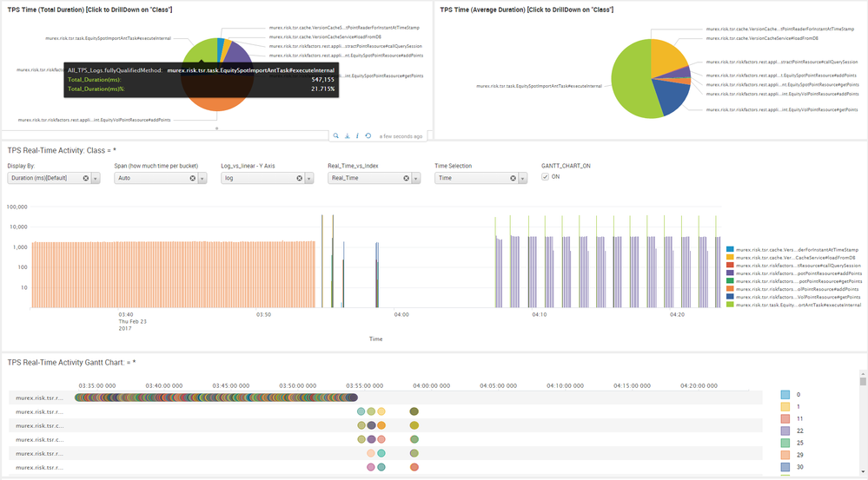Clear the Time Selection value with X icon
This screenshot has height=480, width=868.
pyautogui.click(x=514, y=178)
